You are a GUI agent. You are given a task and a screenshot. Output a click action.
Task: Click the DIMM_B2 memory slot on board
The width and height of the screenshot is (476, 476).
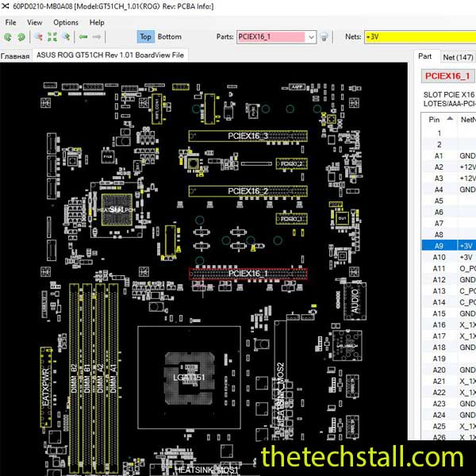[74, 379]
